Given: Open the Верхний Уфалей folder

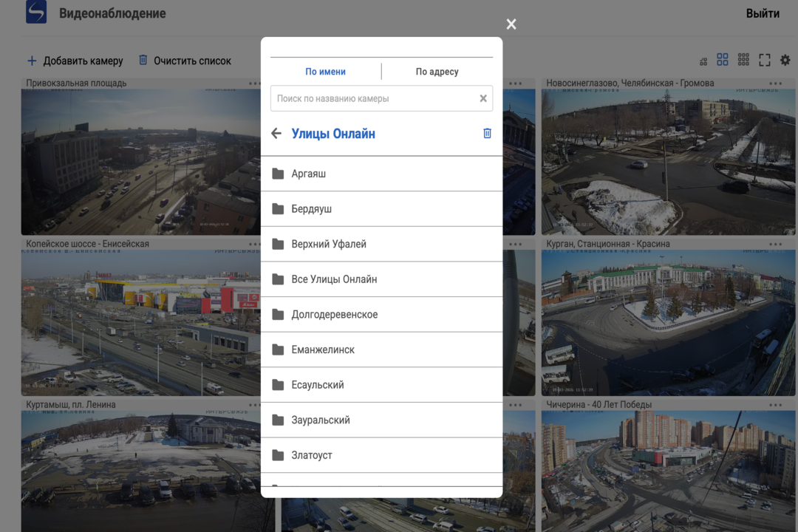Looking at the screenshot, I should coord(382,244).
